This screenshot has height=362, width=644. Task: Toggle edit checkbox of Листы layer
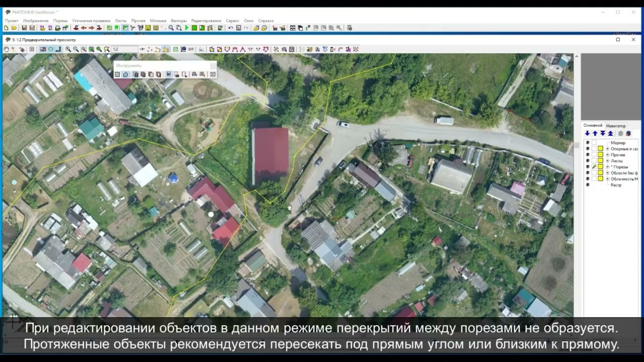coord(594,161)
